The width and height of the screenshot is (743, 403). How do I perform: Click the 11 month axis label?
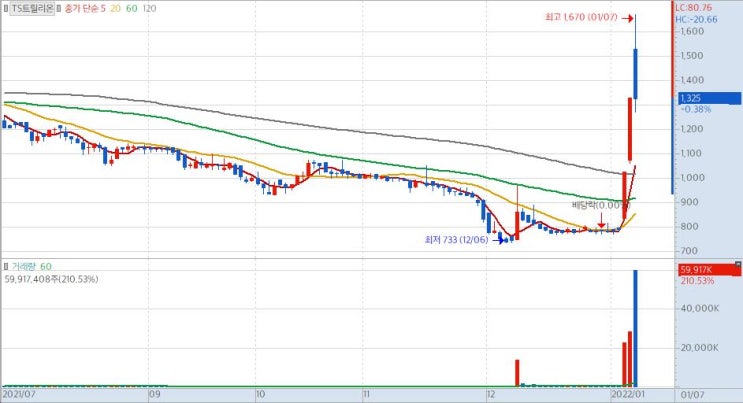(x=366, y=394)
